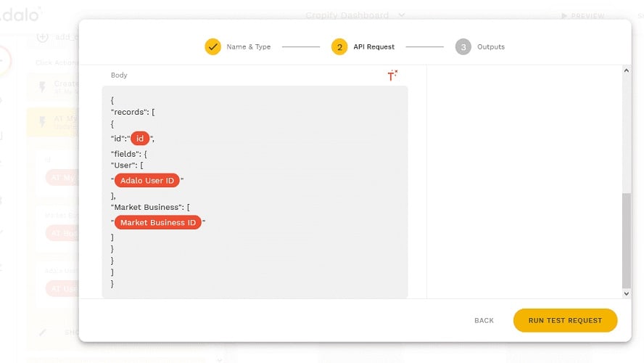This screenshot has height=363, width=644.
Task: Click inside the Body JSON text area
Action: pyautogui.click(x=255, y=192)
